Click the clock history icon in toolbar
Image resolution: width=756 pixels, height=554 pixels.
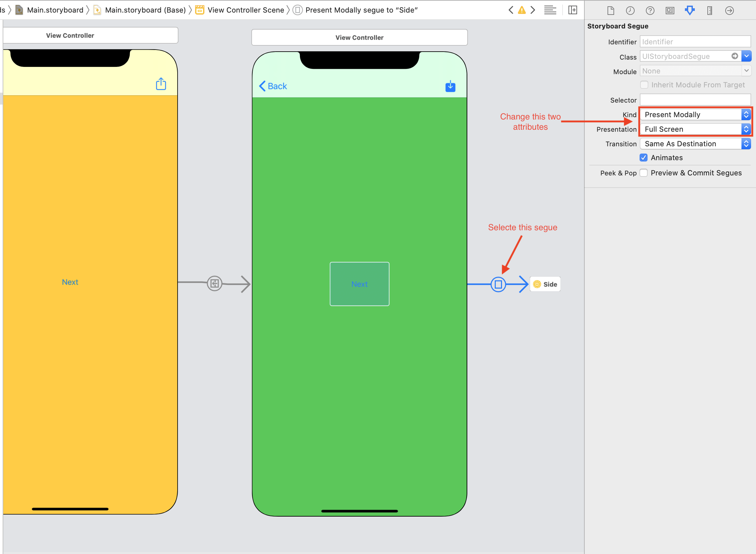630,10
